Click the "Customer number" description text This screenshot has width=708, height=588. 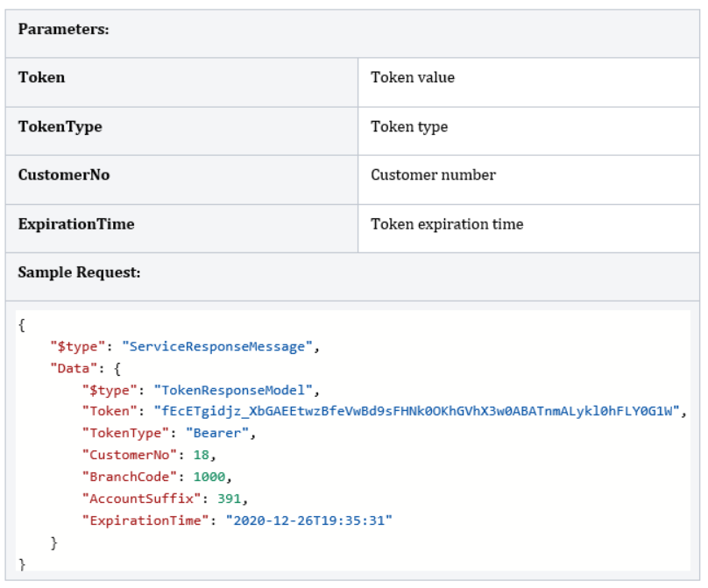pyautogui.click(x=433, y=174)
